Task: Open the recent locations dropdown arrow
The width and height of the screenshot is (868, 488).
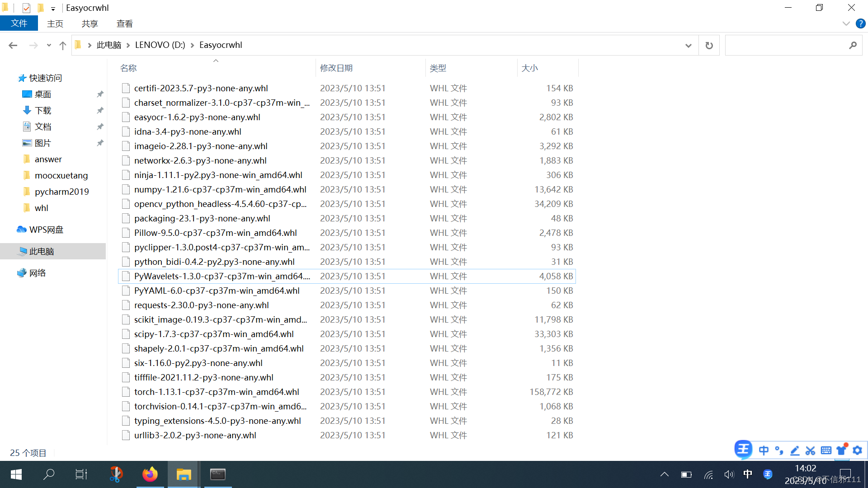Action: pyautogui.click(x=49, y=45)
